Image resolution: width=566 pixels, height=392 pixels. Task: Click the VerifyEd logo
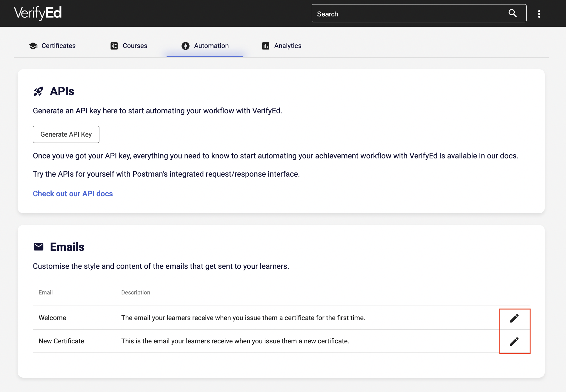(x=38, y=13)
